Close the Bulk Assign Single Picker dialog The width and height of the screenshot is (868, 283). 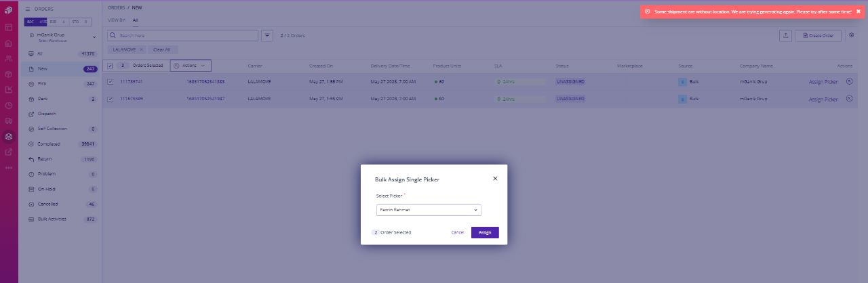pyautogui.click(x=495, y=178)
